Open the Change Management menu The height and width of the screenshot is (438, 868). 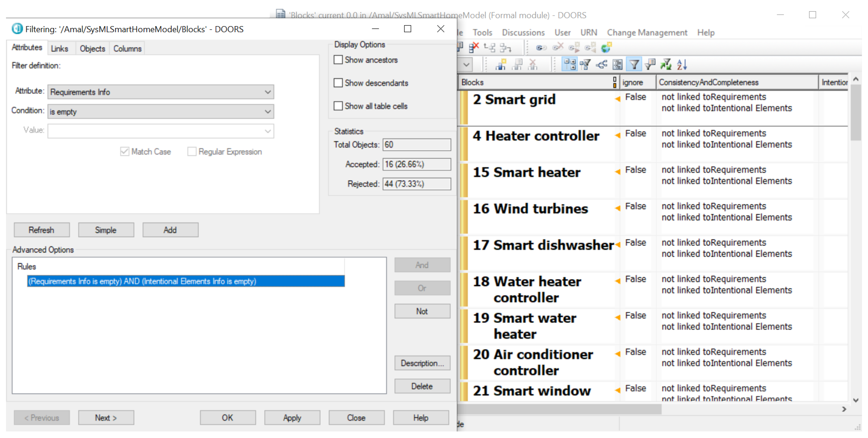[x=647, y=32]
